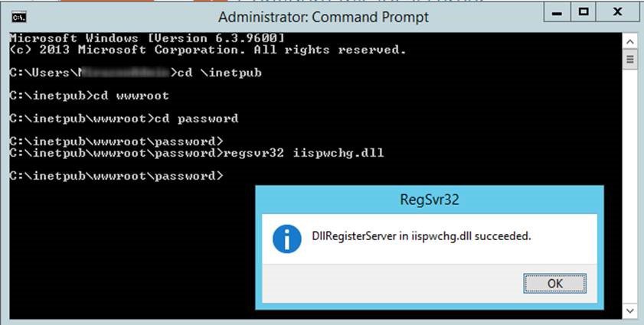
Task: Click the blue information icon in RegSvr32
Action: pos(286,239)
